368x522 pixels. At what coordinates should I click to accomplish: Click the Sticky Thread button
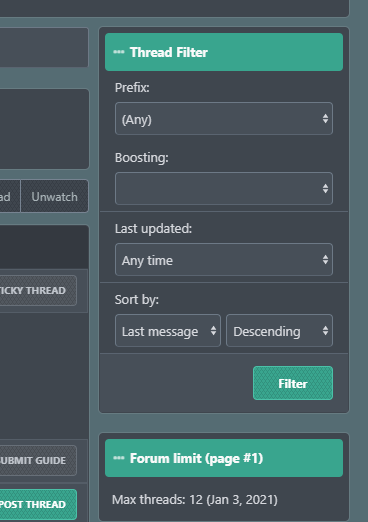tap(37, 290)
